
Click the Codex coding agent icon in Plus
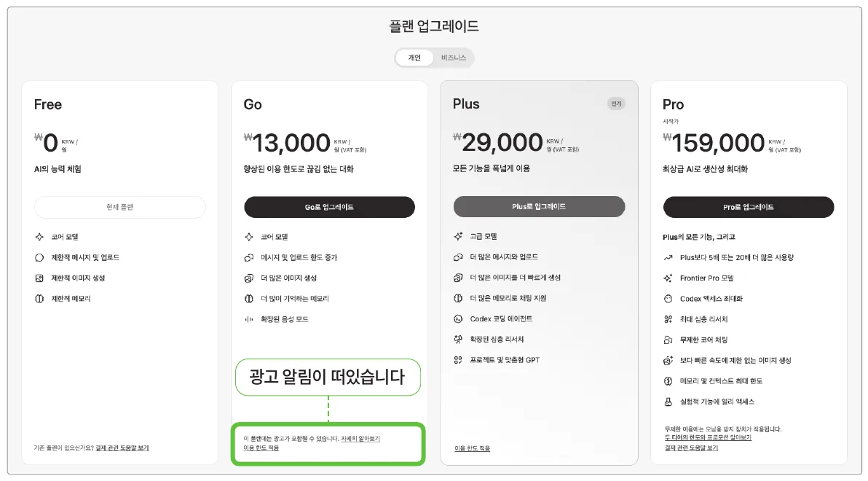pyautogui.click(x=458, y=318)
